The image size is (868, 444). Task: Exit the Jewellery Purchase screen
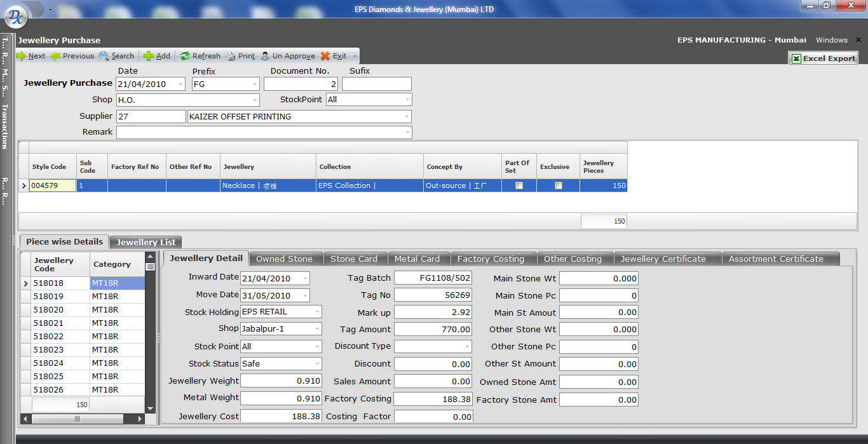pyautogui.click(x=334, y=56)
